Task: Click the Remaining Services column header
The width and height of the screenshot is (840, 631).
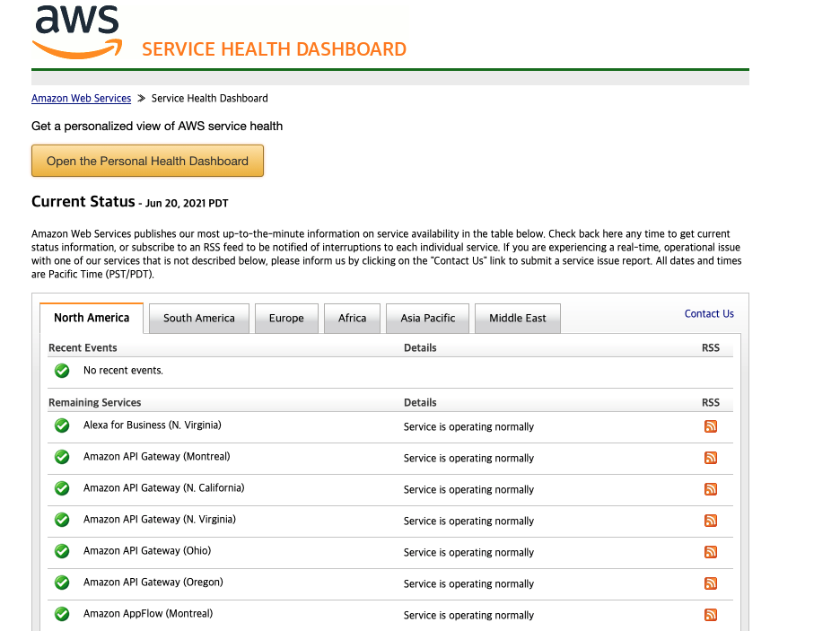Action: point(95,402)
